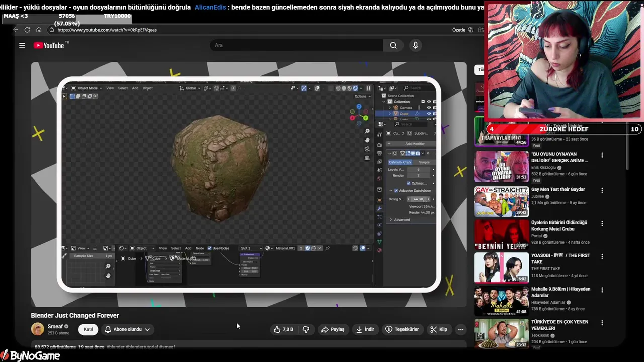This screenshot has width=644, height=362.
Task: Switch perspective/orthographic grid icon in Blender viewport
Action: [x=367, y=158]
